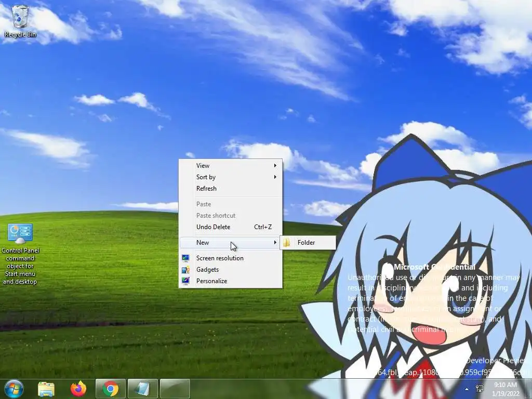Click the arrow next to New
The width and height of the screenshot is (532, 399).
[x=275, y=243]
